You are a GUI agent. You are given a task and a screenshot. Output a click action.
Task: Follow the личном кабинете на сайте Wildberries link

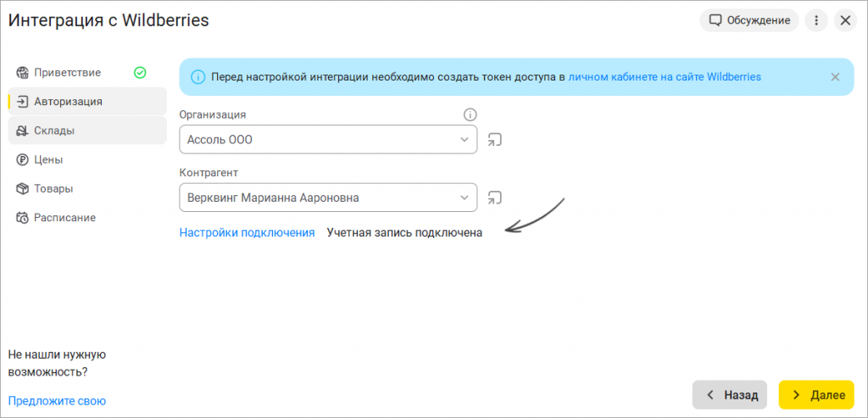(665, 77)
